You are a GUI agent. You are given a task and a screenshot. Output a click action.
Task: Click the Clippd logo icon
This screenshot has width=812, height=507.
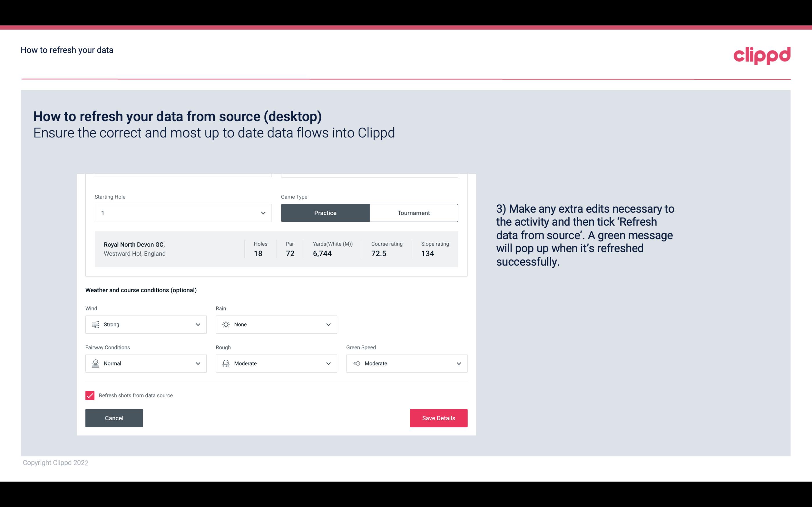click(x=762, y=54)
